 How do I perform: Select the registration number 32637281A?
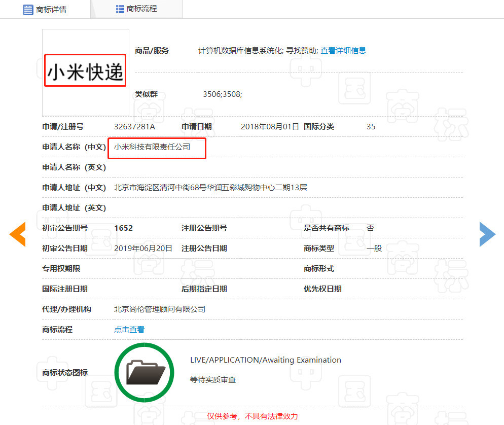point(135,127)
